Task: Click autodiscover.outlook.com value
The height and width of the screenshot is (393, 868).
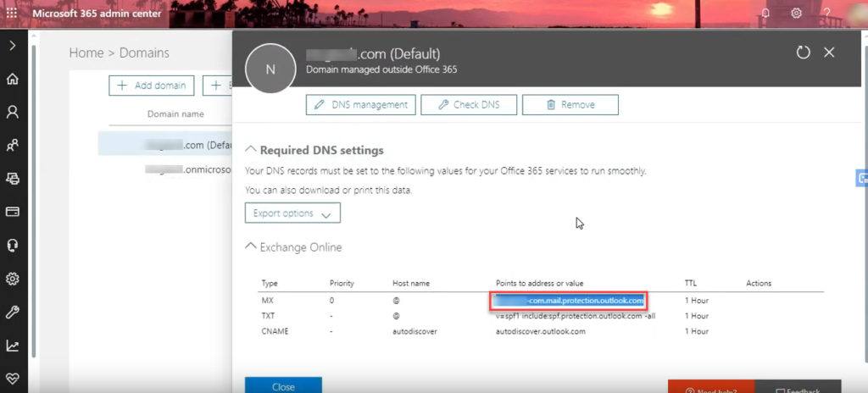Action: click(x=540, y=331)
